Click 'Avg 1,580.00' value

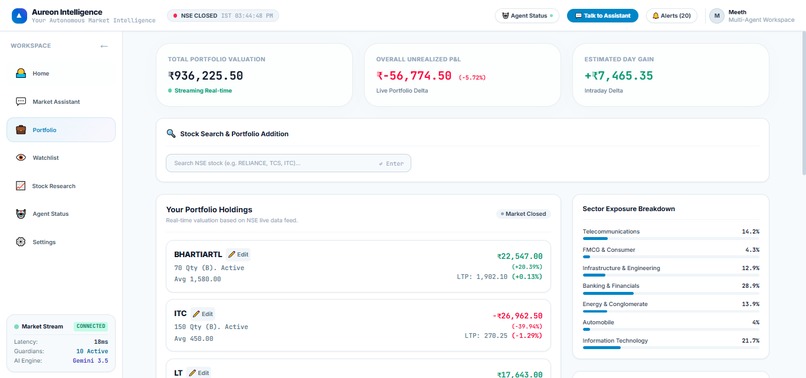(x=198, y=279)
